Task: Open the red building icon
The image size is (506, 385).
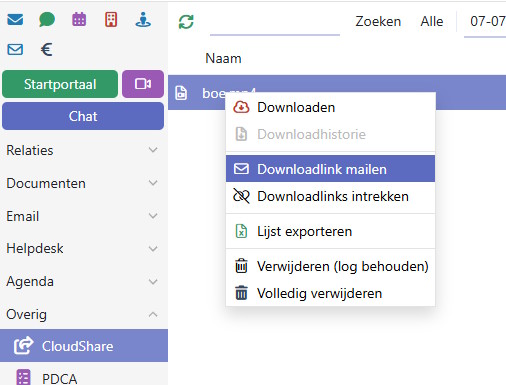Action: point(111,19)
